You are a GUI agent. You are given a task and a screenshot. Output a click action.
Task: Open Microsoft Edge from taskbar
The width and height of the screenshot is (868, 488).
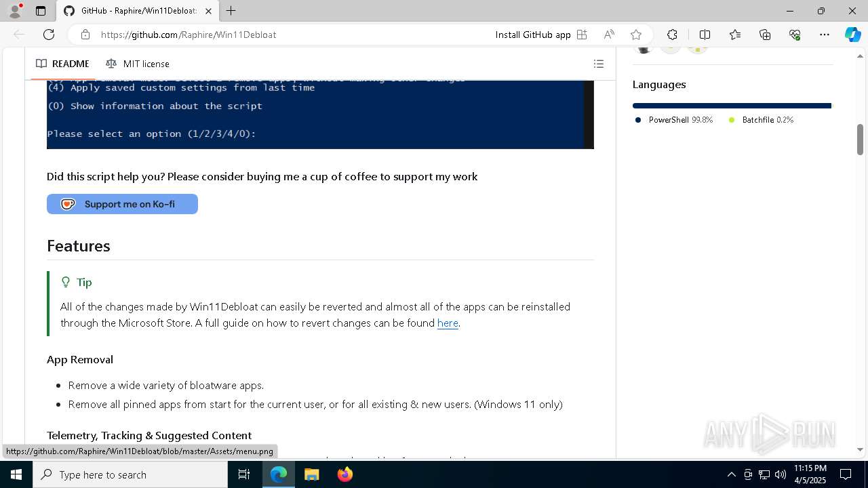(x=279, y=474)
